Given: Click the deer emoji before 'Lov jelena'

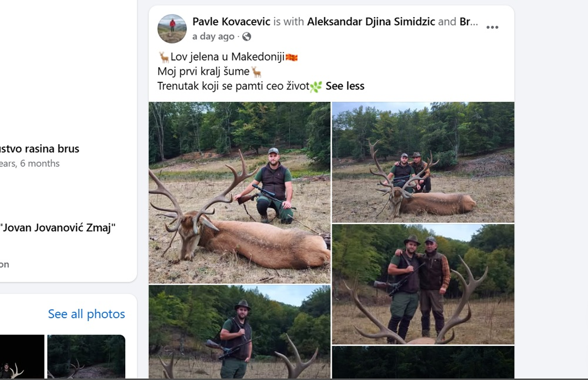Looking at the screenshot, I should click(163, 57).
